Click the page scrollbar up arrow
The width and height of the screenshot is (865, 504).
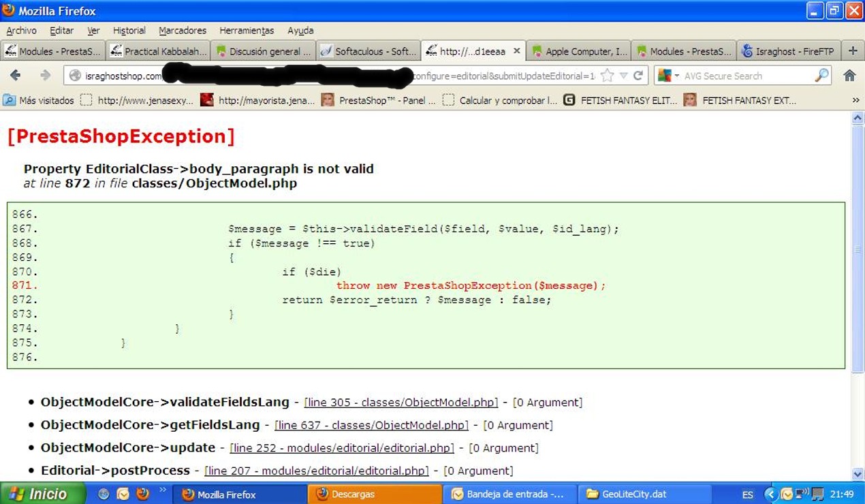(x=858, y=118)
